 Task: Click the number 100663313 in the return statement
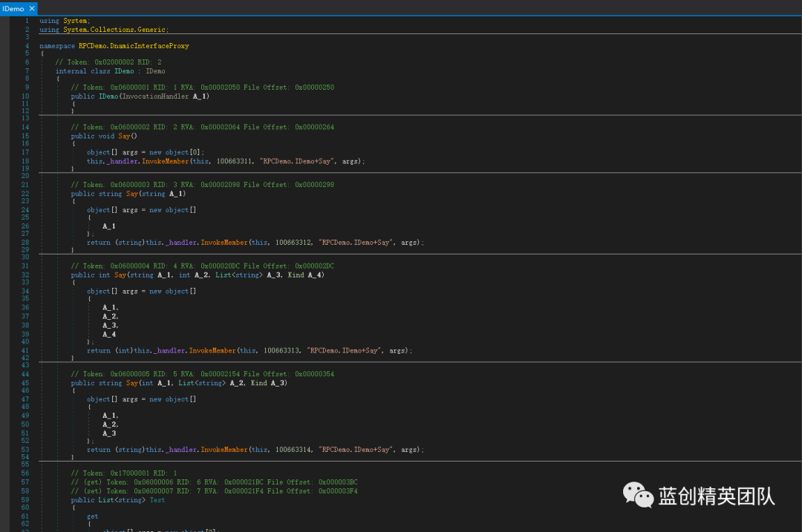(282, 350)
